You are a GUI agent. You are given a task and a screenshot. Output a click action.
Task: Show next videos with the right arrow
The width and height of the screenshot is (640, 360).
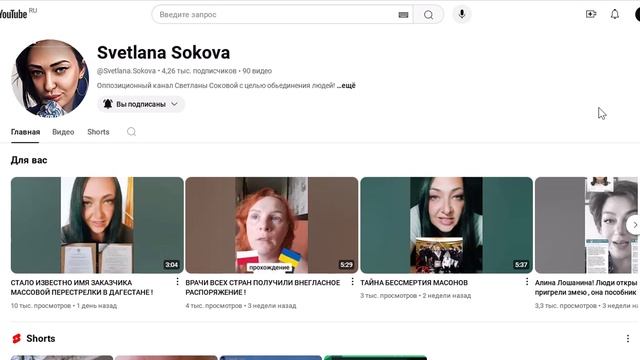tap(634, 225)
